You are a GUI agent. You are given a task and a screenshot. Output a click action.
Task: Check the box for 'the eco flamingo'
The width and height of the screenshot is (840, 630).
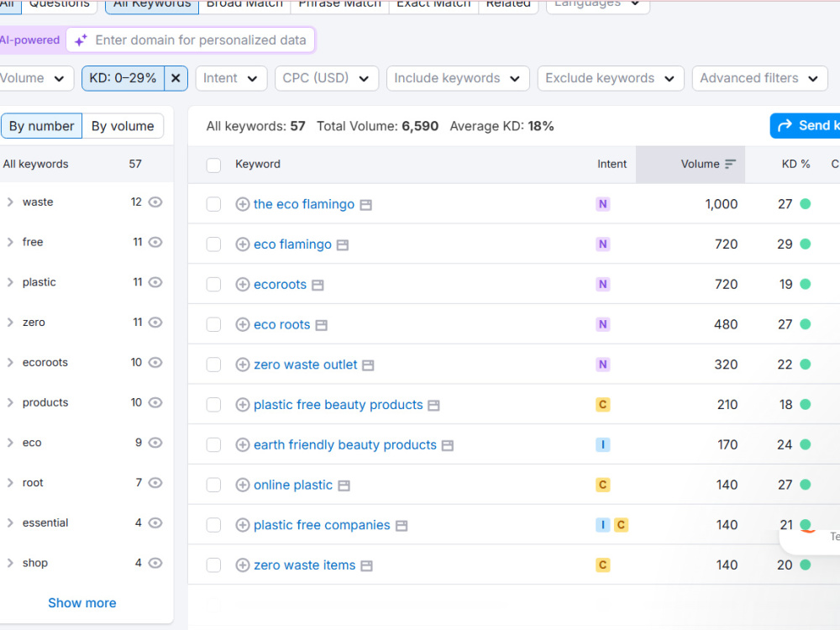pos(213,204)
